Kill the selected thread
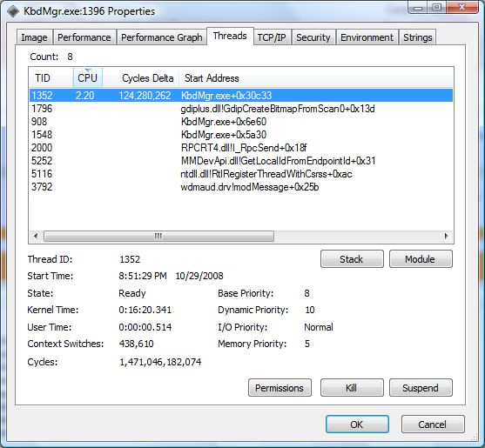This screenshot has height=448, width=485. click(x=352, y=388)
